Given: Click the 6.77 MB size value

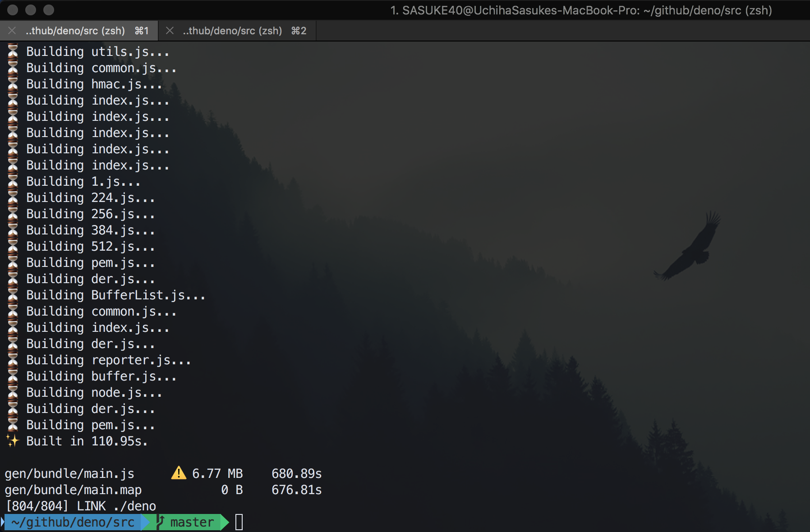Looking at the screenshot, I should [x=217, y=473].
